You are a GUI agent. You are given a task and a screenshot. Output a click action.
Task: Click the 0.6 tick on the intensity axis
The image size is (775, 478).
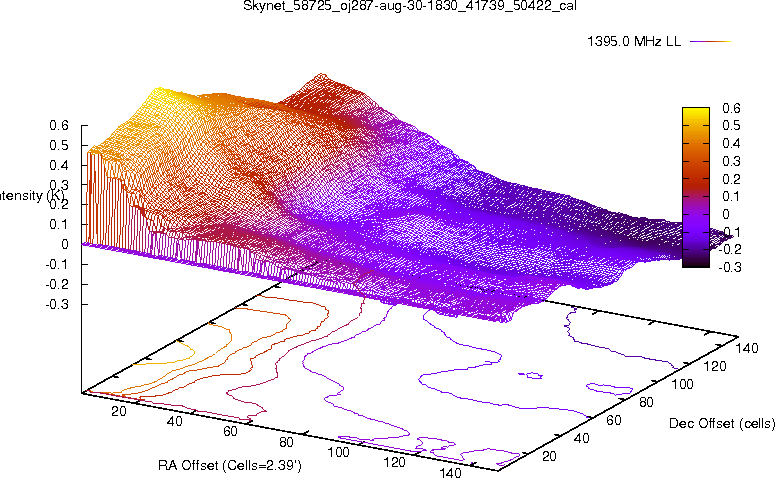click(x=59, y=126)
